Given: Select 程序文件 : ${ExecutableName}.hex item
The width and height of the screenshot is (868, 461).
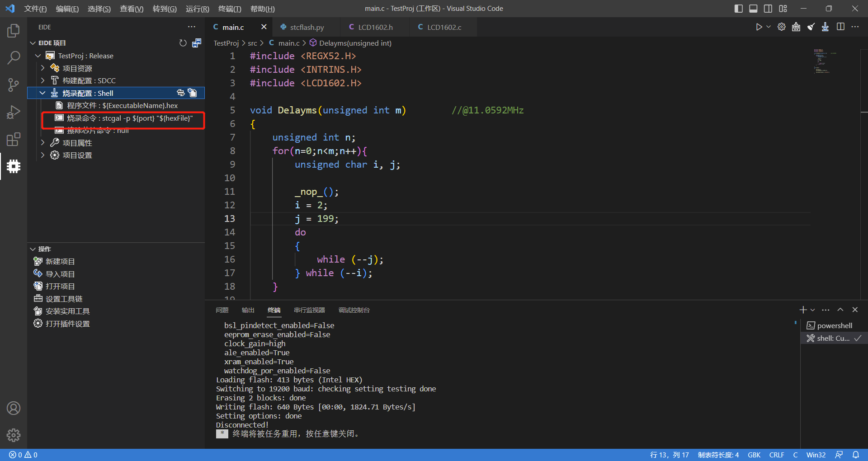Looking at the screenshot, I should click(116, 105).
